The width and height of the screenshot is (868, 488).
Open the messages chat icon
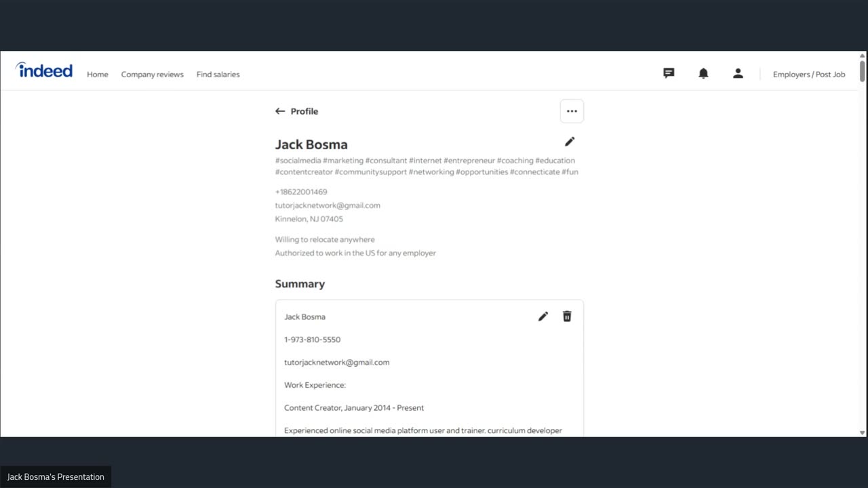[x=669, y=73]
